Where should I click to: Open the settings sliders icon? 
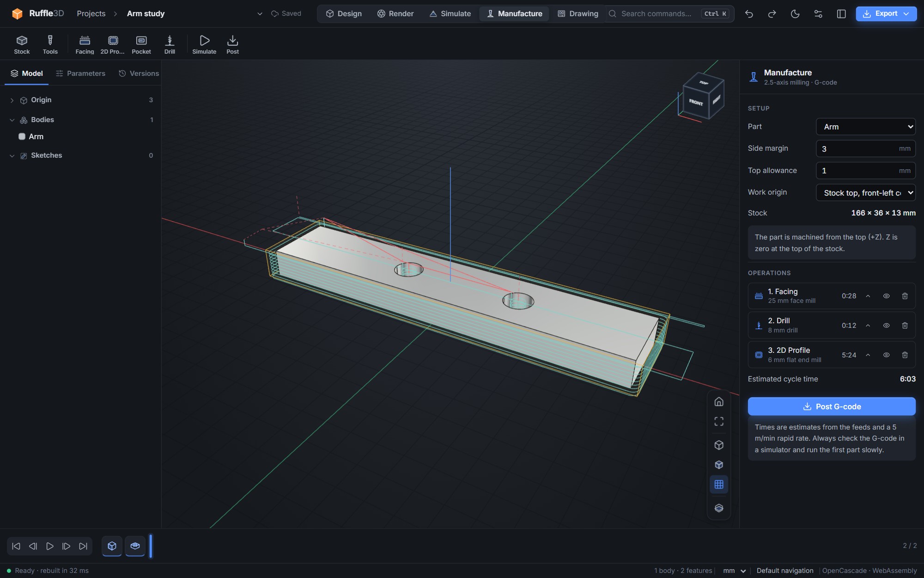(x=818, y=14)
